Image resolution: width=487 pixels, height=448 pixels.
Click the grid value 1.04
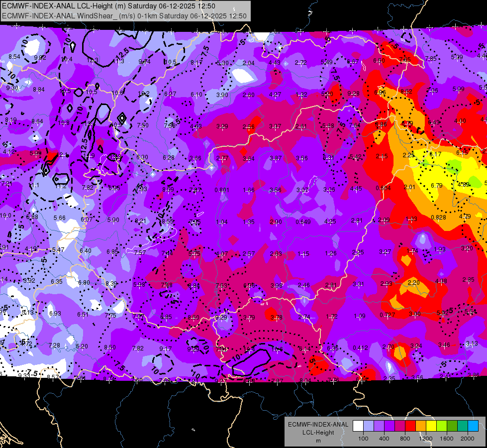click(222, 222)
